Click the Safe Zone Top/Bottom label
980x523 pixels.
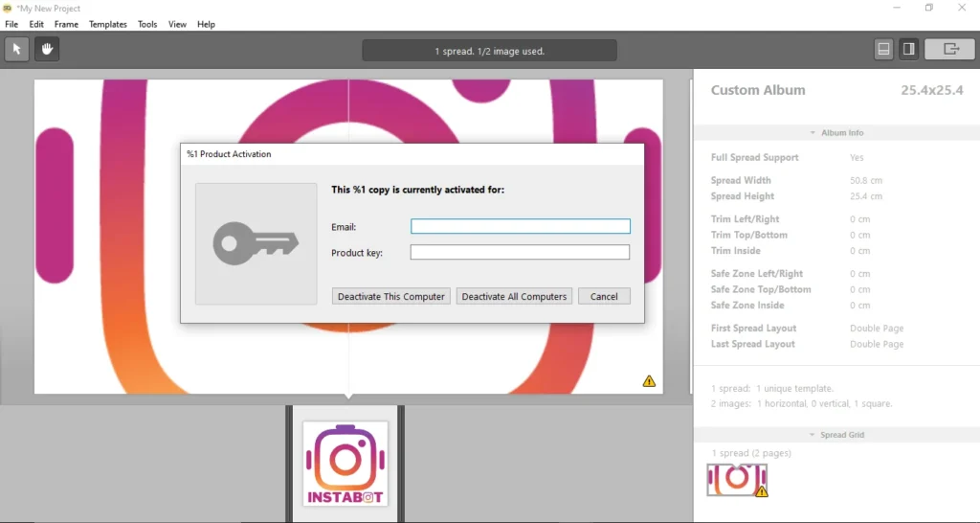click(761, 289)
